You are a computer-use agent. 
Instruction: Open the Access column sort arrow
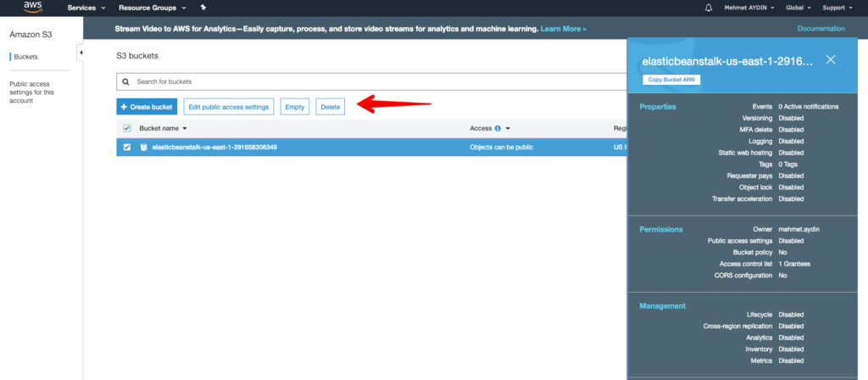tap(508, 129)
